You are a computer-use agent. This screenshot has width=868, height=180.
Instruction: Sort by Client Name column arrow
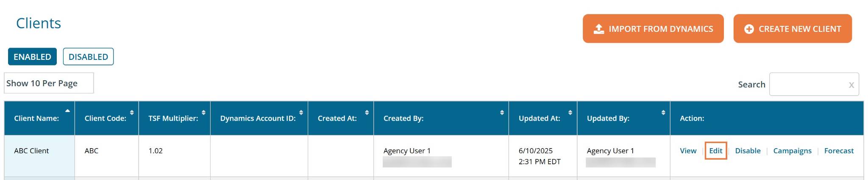(67, 111)
